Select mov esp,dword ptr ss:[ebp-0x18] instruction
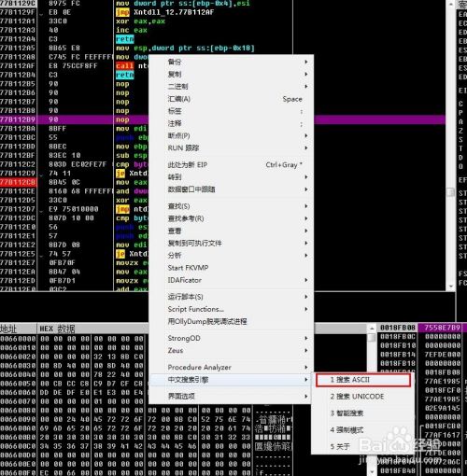 point(185,49)
